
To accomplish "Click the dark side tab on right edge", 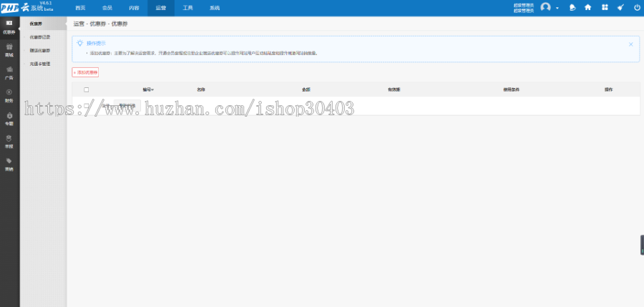I will [642, 245].
